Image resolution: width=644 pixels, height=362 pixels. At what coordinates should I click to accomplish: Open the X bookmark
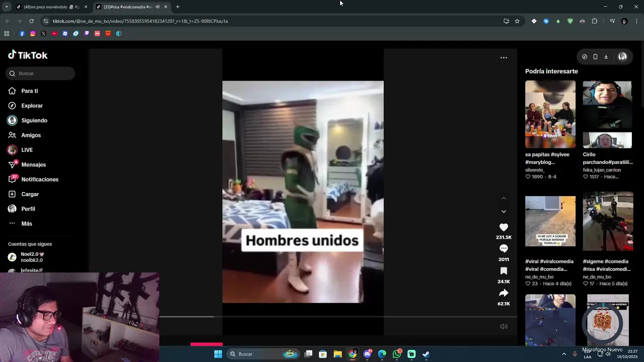43,34
